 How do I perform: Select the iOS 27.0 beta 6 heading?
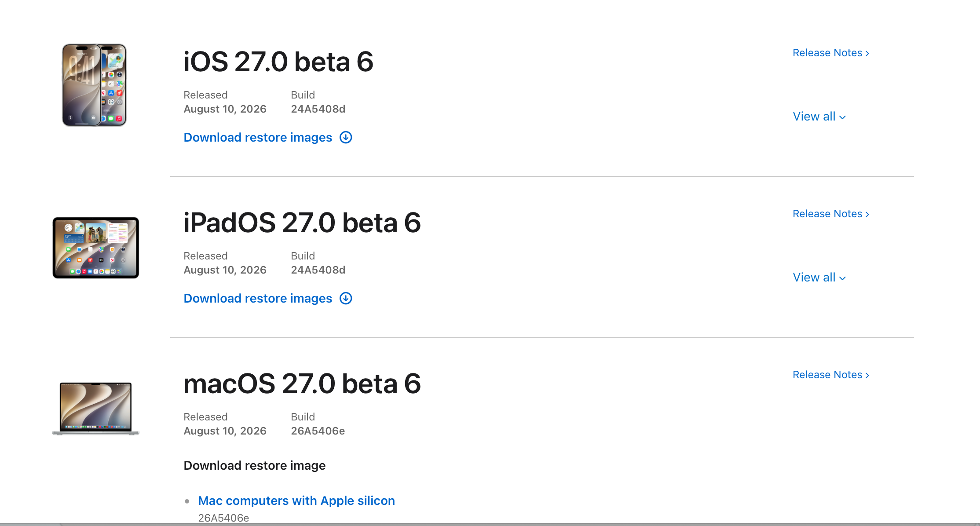coord(278,62)
